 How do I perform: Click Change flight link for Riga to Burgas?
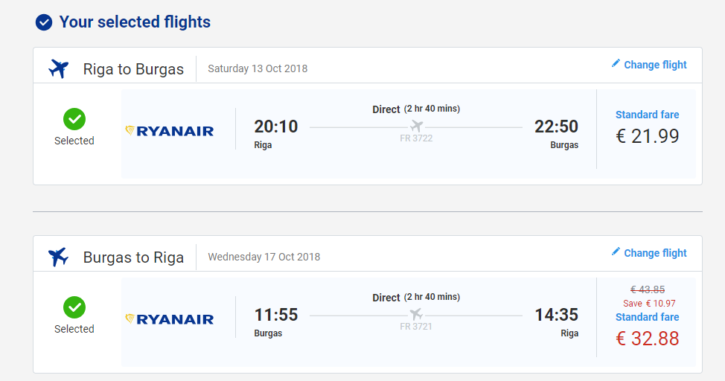pos(655,65)
